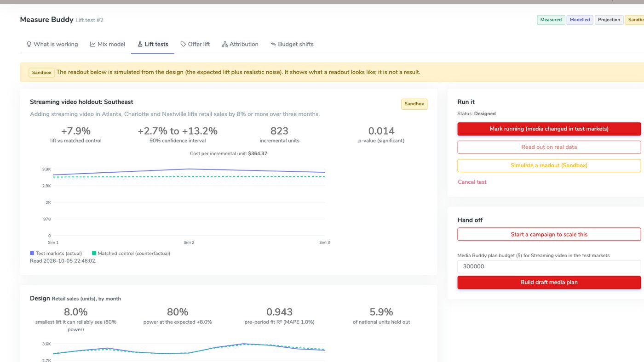
Task: Click the Status: Designed text
Action: click(x=476, y=113)
